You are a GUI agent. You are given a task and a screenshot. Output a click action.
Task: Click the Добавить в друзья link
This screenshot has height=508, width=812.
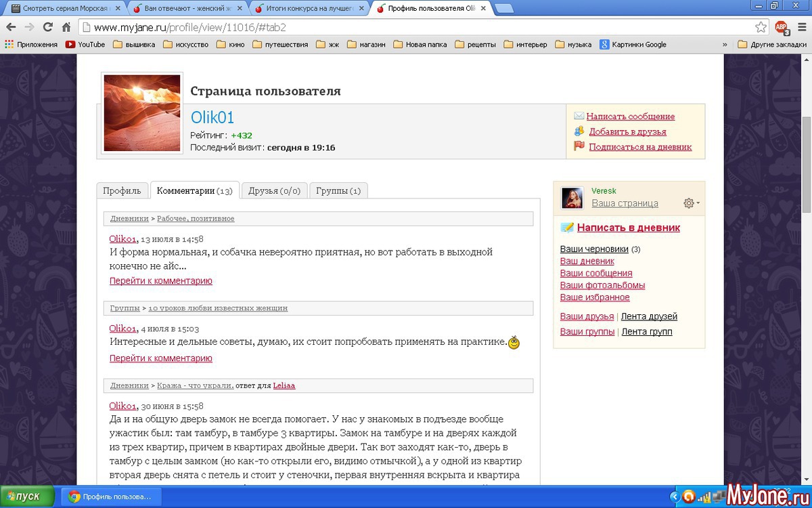coord(627,131)
